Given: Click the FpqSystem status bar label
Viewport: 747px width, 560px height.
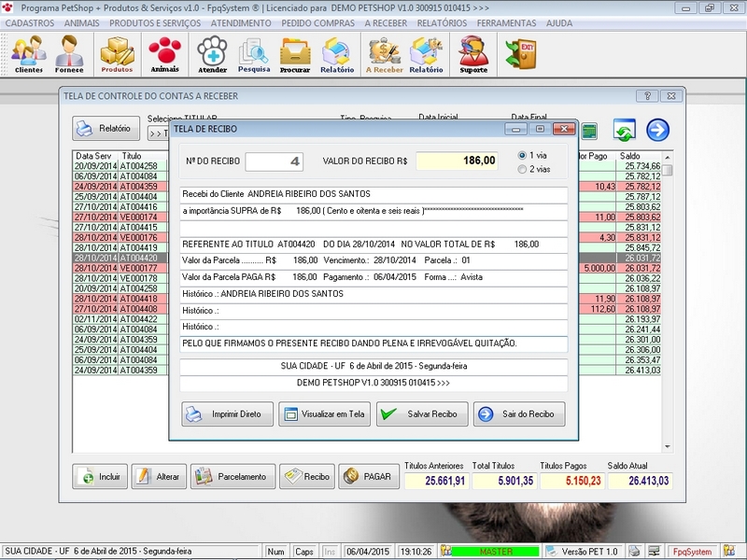Looking at the screenshot, I should [x=692, y=552].
